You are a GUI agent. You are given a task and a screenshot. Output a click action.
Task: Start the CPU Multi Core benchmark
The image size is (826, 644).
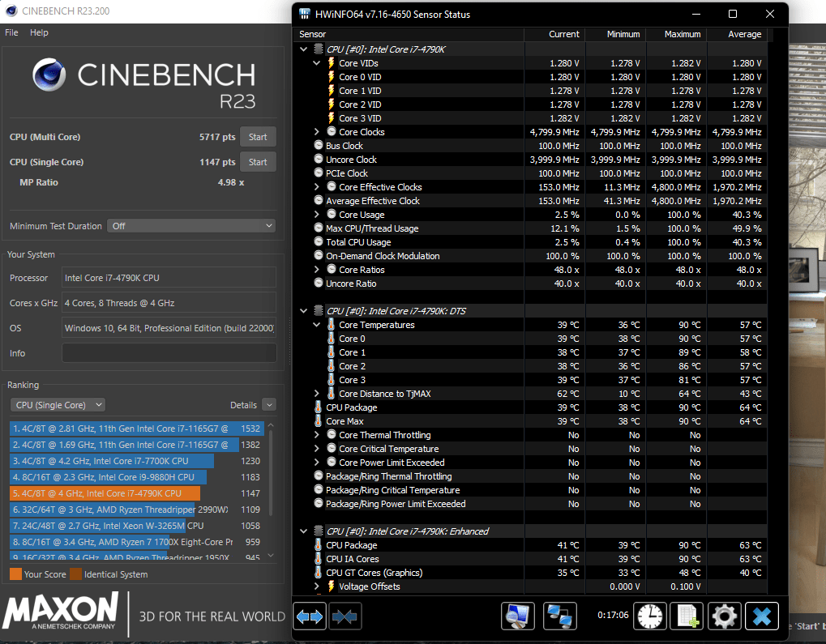click(258, 136)
